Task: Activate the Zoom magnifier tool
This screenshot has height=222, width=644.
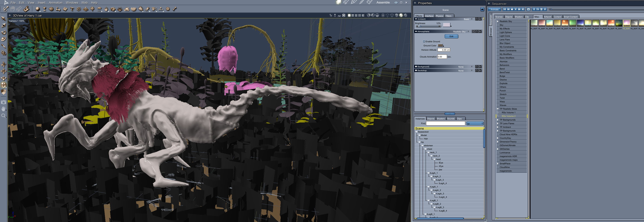Action: tap(3, 116)
